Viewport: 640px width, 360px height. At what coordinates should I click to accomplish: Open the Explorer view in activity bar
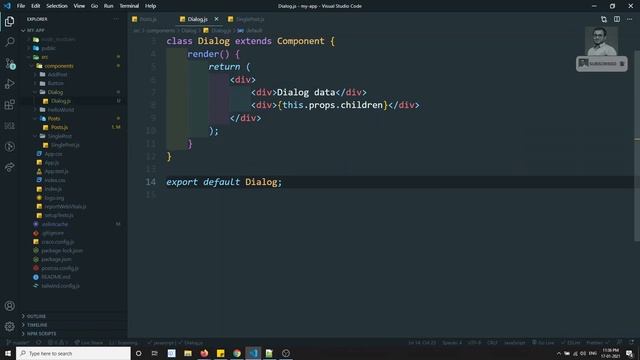[9, 21]
